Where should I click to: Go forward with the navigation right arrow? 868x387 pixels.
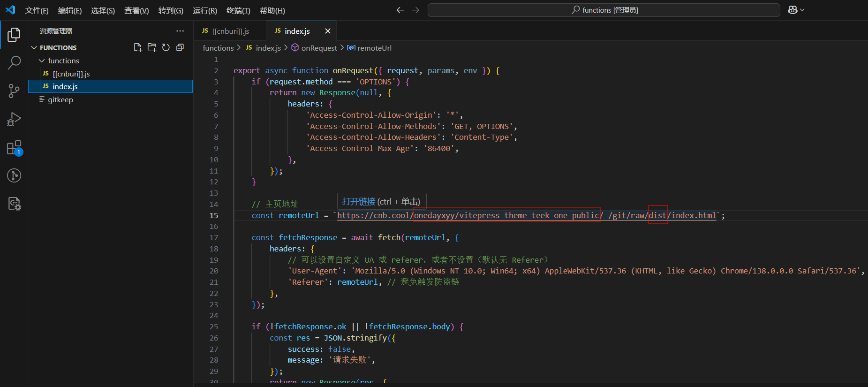click(x=415, y=10)
